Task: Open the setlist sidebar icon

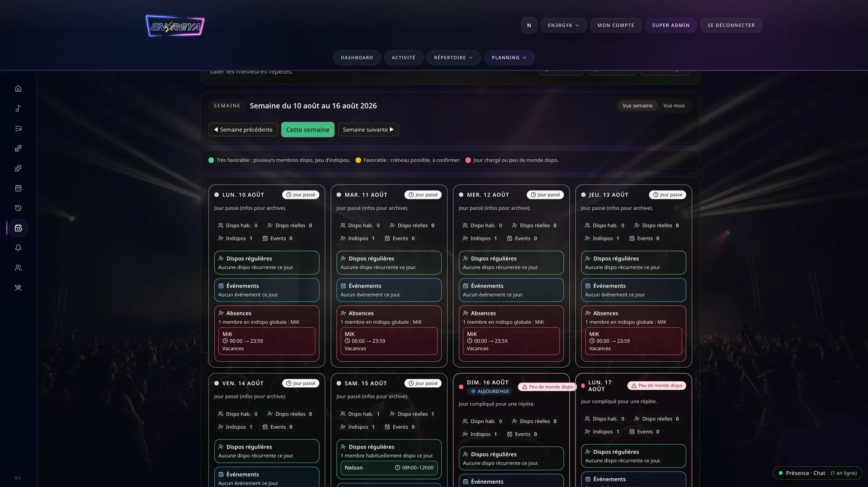Action: pyautogui.click(x=18, y=128)
